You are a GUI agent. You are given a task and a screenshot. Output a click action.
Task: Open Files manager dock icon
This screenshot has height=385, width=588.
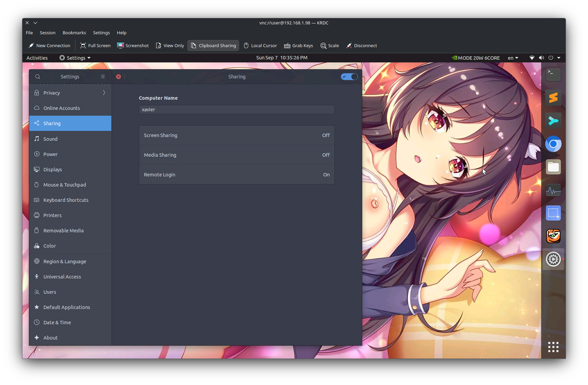pos(553,167)
